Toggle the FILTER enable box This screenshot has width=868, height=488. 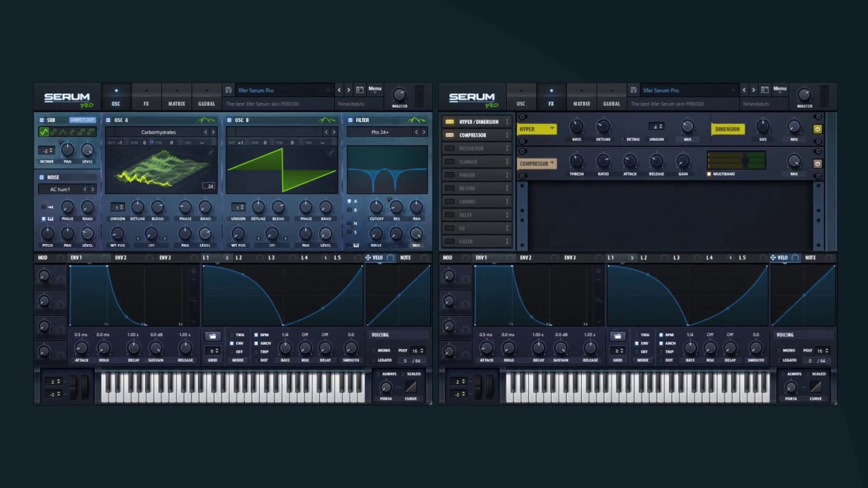(350, 120)
